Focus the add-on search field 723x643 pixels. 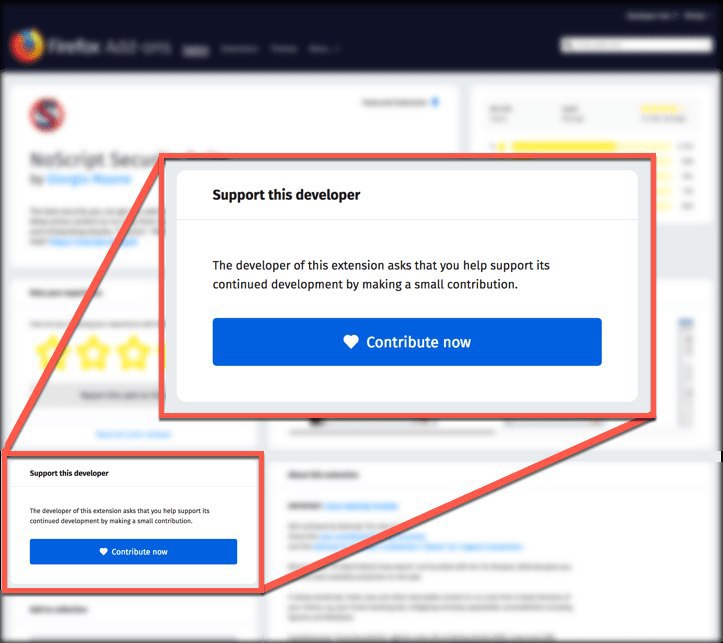coord(636,45)
